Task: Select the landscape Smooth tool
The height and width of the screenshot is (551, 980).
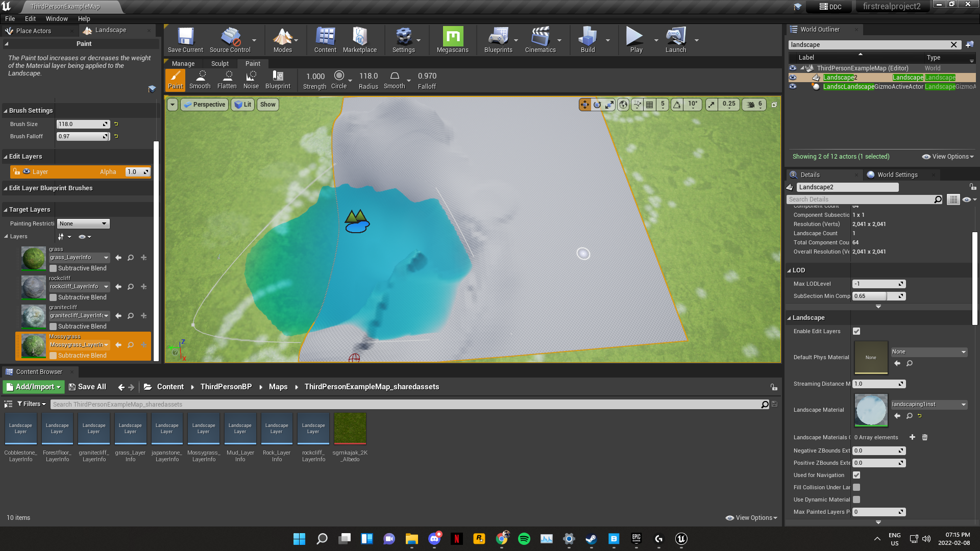Action: [200, 80]
